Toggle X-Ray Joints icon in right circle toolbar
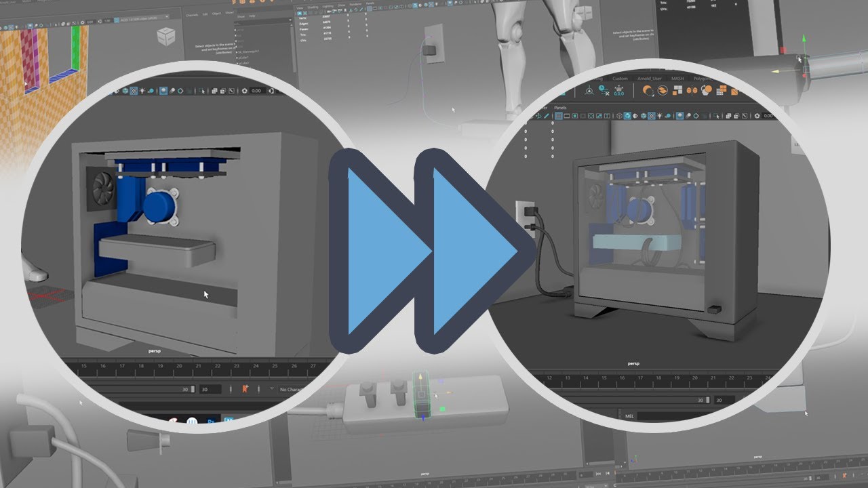This screenshot has height=488, width=868. pyautogui.click(x=745, y=115)
